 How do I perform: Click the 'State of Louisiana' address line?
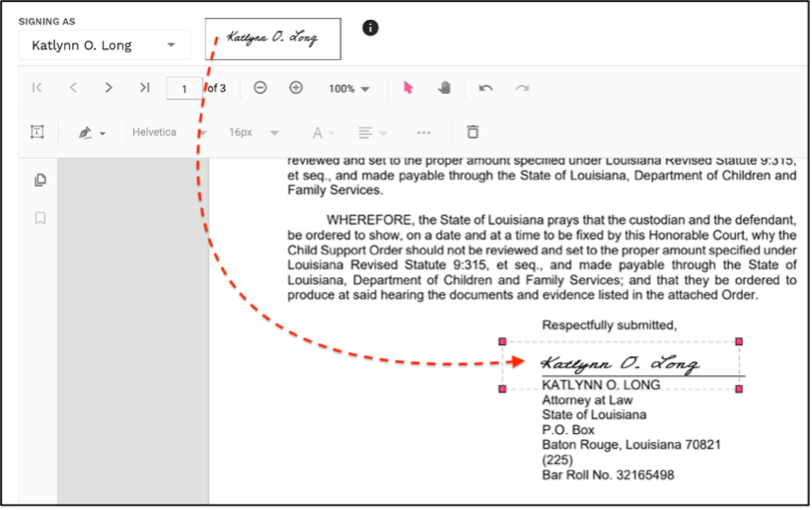click(594, 415)
